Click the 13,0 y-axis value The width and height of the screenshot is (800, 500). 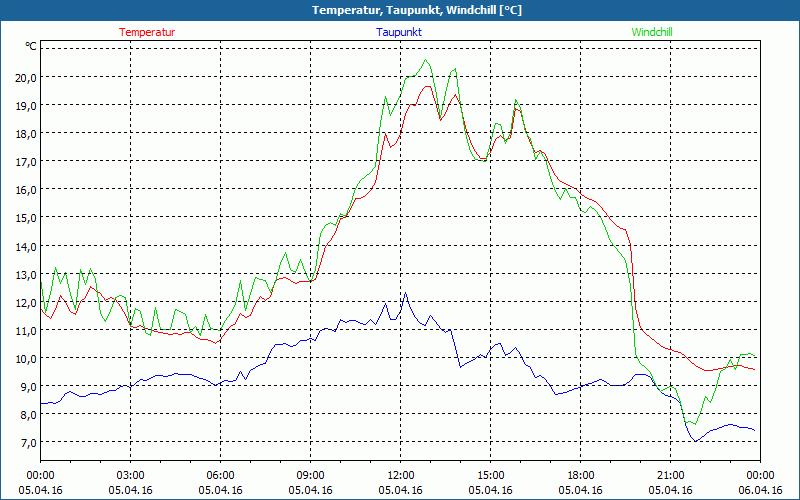pyautogui.click(x=27, y=274)
